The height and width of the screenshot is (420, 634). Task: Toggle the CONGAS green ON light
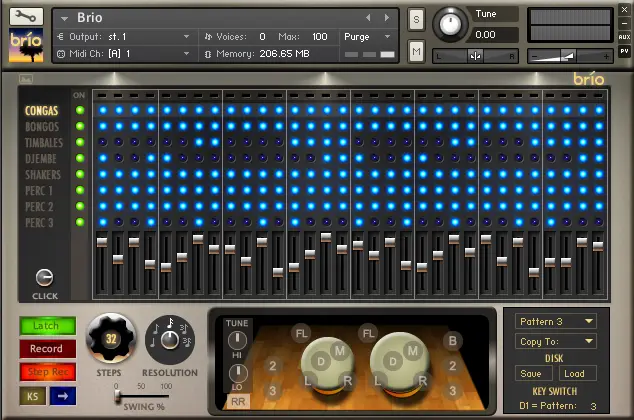point(80,110)
